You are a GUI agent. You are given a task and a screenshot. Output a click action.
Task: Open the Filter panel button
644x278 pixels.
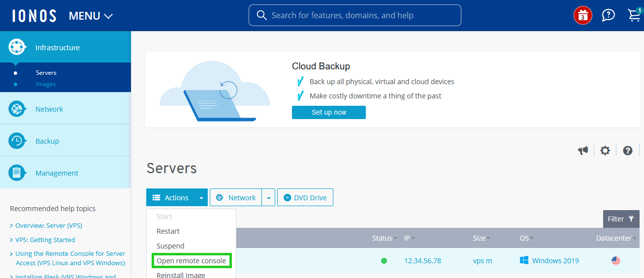point(621,219)
